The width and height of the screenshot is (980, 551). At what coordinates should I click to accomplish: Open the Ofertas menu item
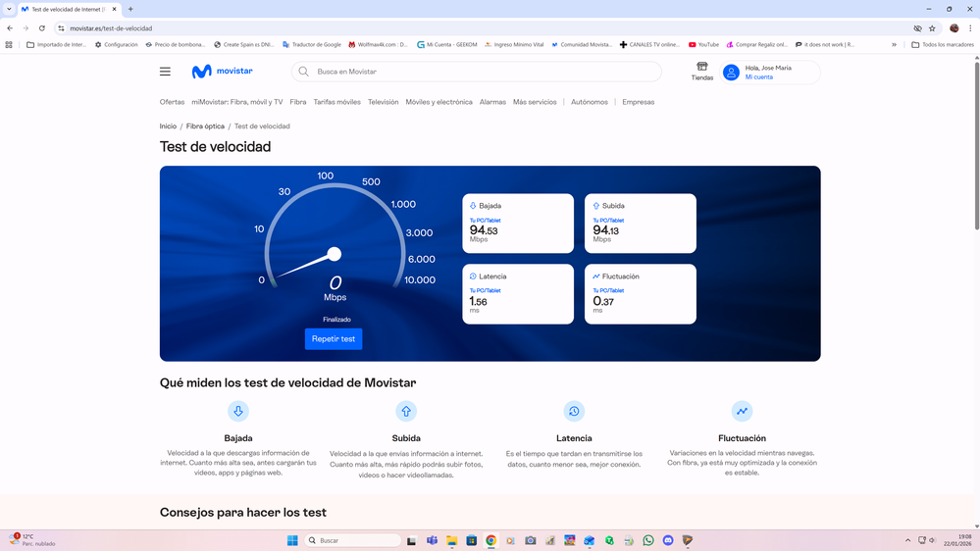(x=172, y=102)
